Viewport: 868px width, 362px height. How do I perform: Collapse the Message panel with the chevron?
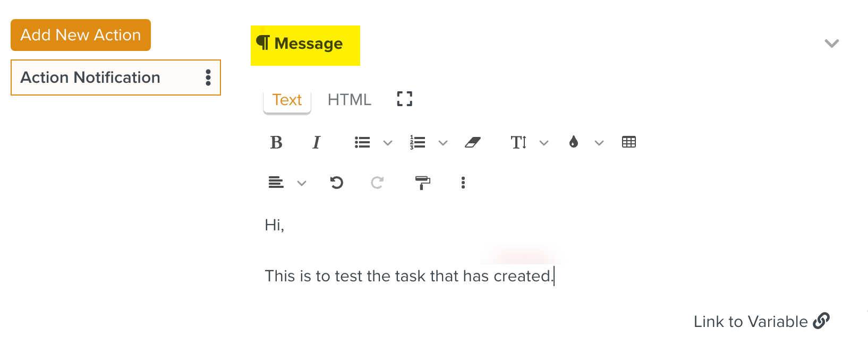click(831, 44)
